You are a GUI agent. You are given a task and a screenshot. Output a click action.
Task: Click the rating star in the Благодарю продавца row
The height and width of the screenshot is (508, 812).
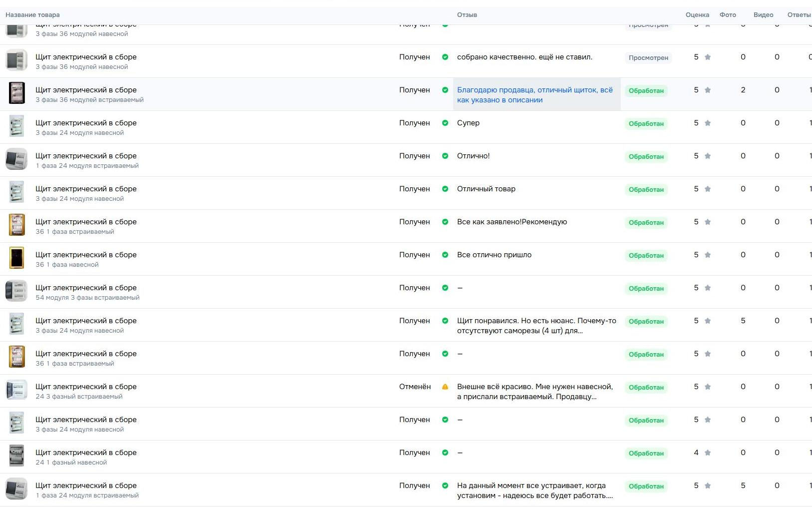707,90
